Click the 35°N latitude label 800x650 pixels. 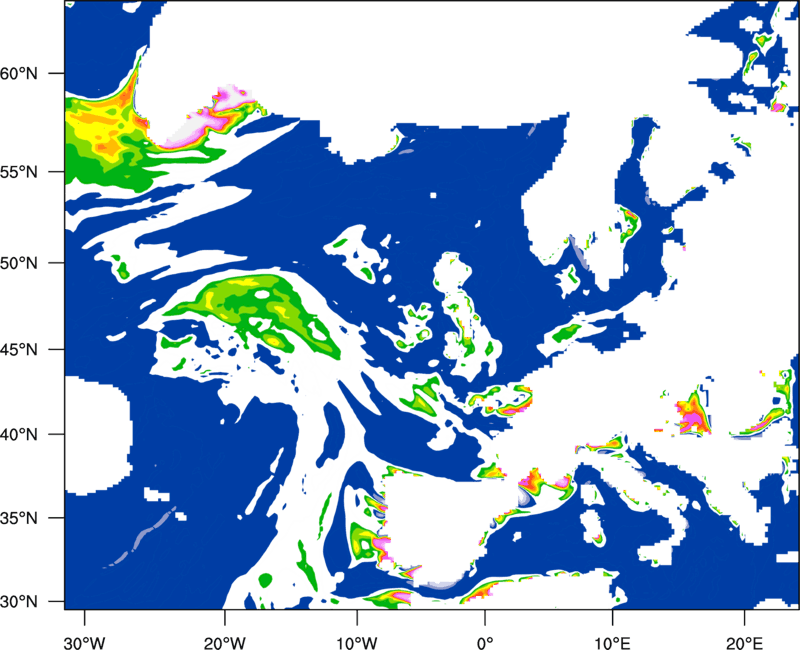point(19,518)
